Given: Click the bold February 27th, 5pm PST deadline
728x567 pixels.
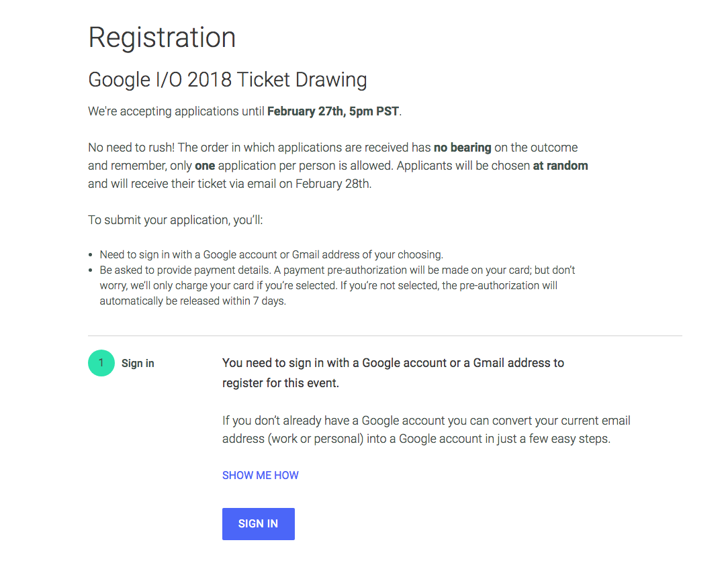Looking at the screenshot, I should click(332, 111).
